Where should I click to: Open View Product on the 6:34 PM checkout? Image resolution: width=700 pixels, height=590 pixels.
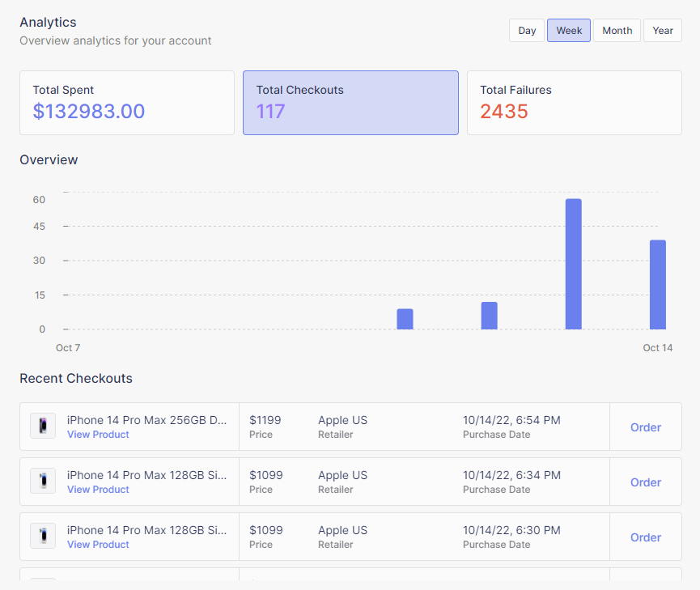click(98, 489)
